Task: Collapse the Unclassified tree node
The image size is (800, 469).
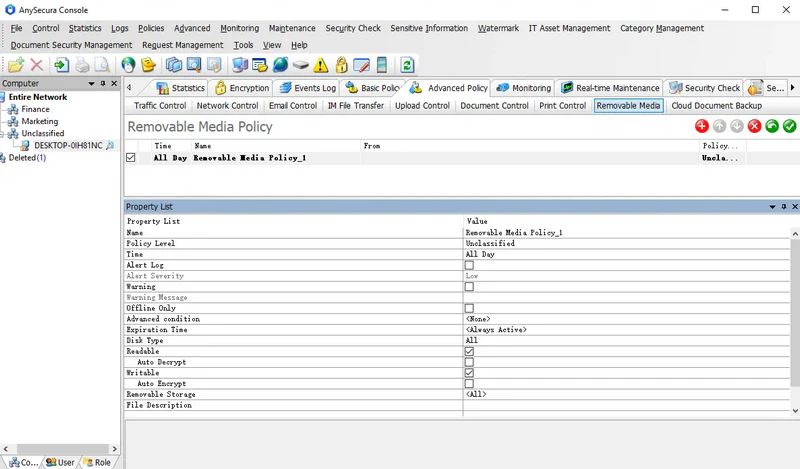Action: coord(3,134)
